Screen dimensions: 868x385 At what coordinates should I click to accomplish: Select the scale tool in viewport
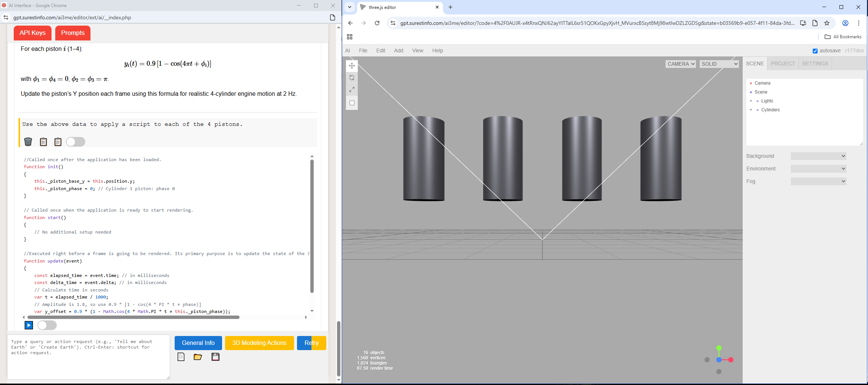tap(352, 89)
